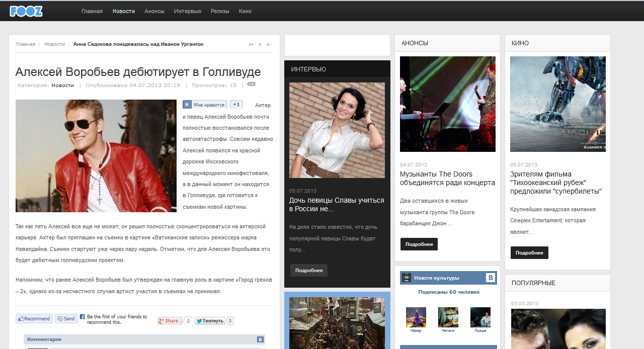The height and width of the screenshot is (349, 644).
Task: Open the Анонсы menu item
Action: click(154, 11)
